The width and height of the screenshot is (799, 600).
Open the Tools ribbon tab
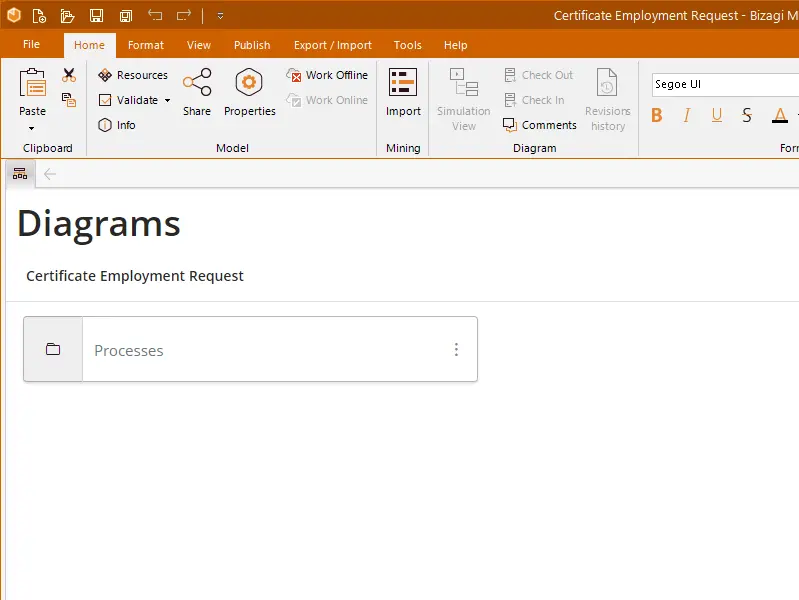point(408,45)
